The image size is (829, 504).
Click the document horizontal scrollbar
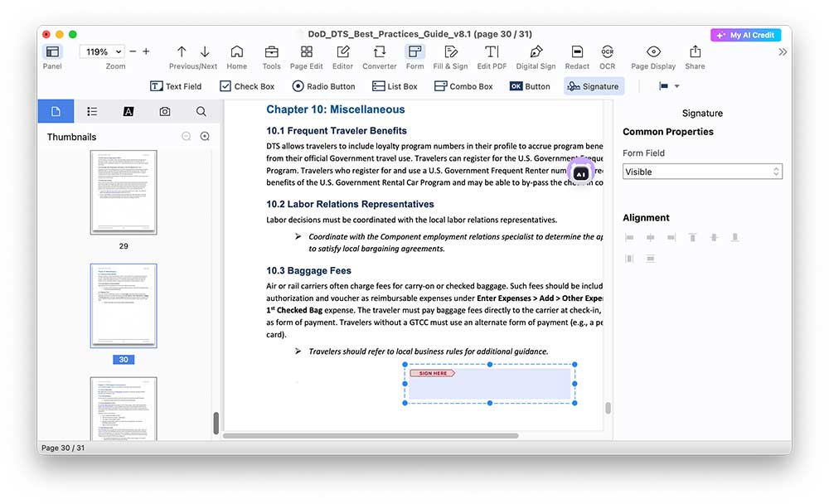(x=370, y=436)
